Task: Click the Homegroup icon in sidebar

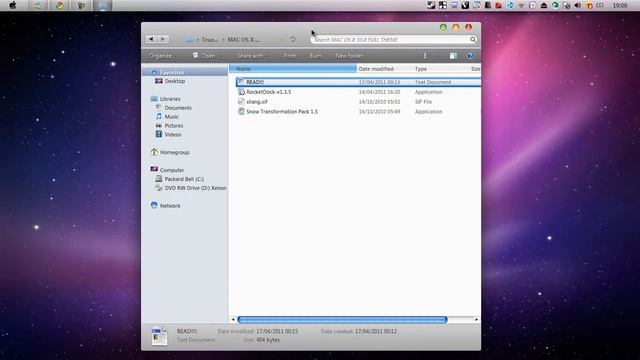Action: click(x=154, y=152)
